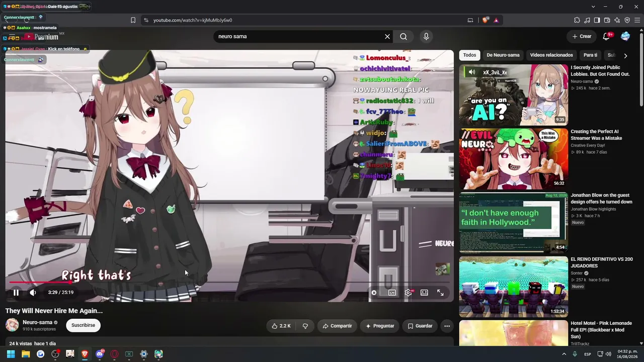
Task: Open File Explorer from the taskbar
Action: [x=26, y=354]
